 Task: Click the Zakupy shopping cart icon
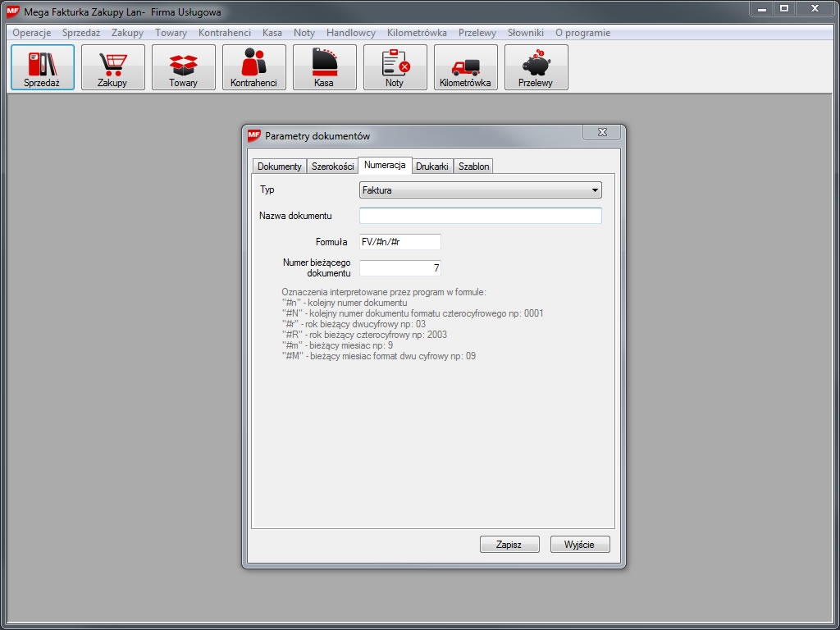[113, 67]
